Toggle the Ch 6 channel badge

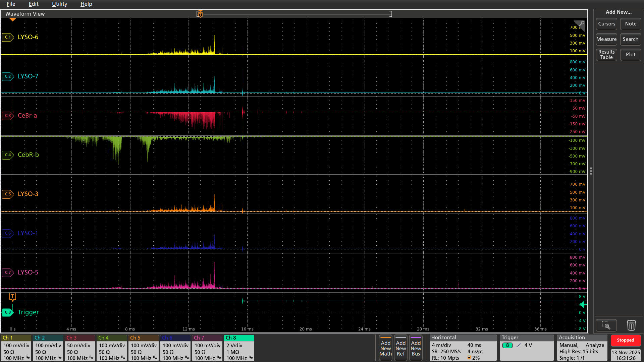coord(175,348)
